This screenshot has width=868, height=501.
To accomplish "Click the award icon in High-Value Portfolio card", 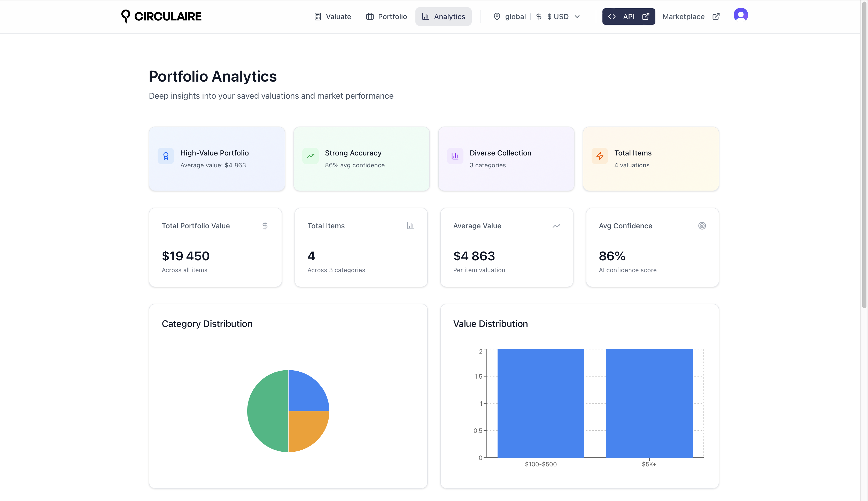I will [166, 156].
